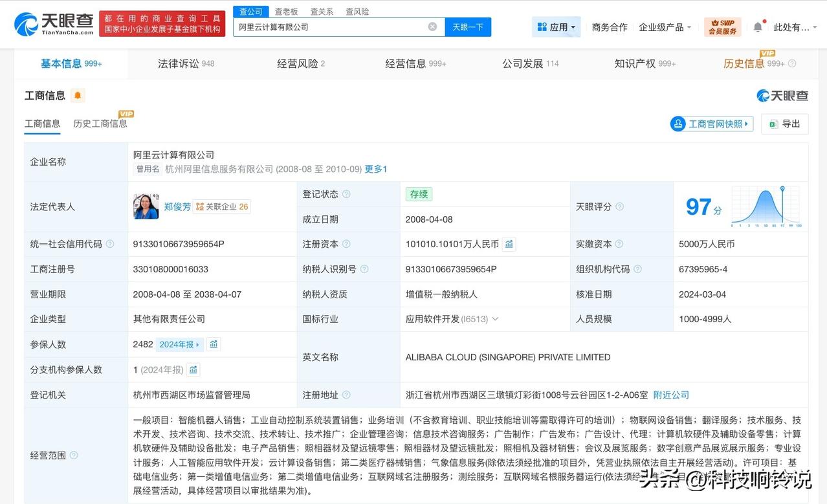The image size is (827, 504).
Task: Click help icon beside 天眼评分
Action: coord(619,206)
